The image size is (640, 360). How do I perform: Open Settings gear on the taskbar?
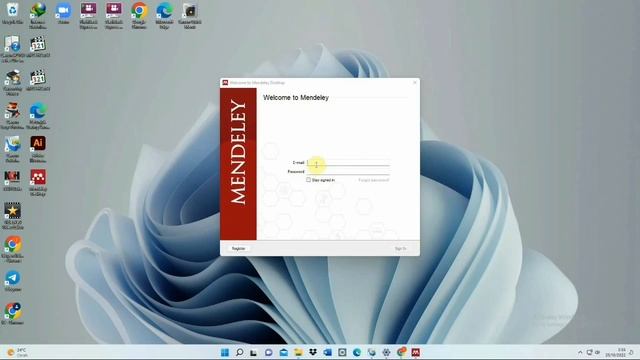coord(386,352)
